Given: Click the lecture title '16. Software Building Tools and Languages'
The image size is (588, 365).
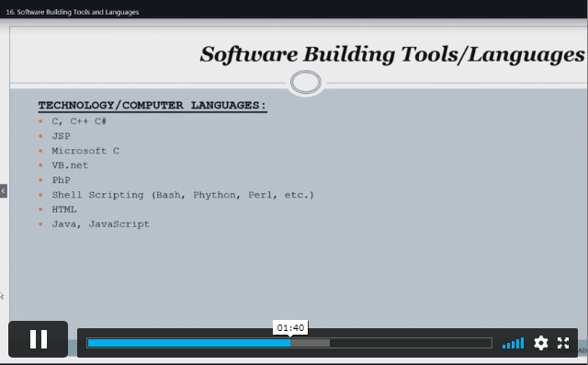Looking at the screenshot, I should 73,12.
